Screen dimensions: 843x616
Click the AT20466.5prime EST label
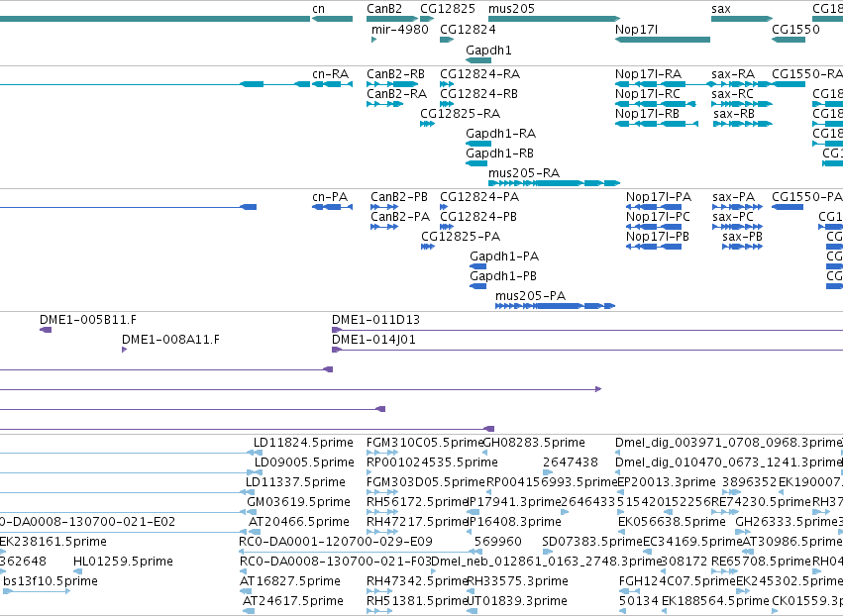(299, 522)
